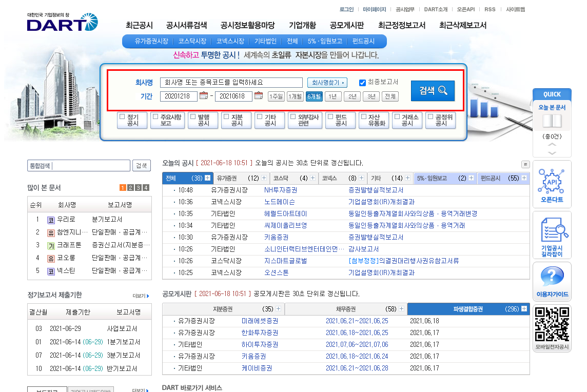Check the 외부감사관련 checkbox

[293, 117]
